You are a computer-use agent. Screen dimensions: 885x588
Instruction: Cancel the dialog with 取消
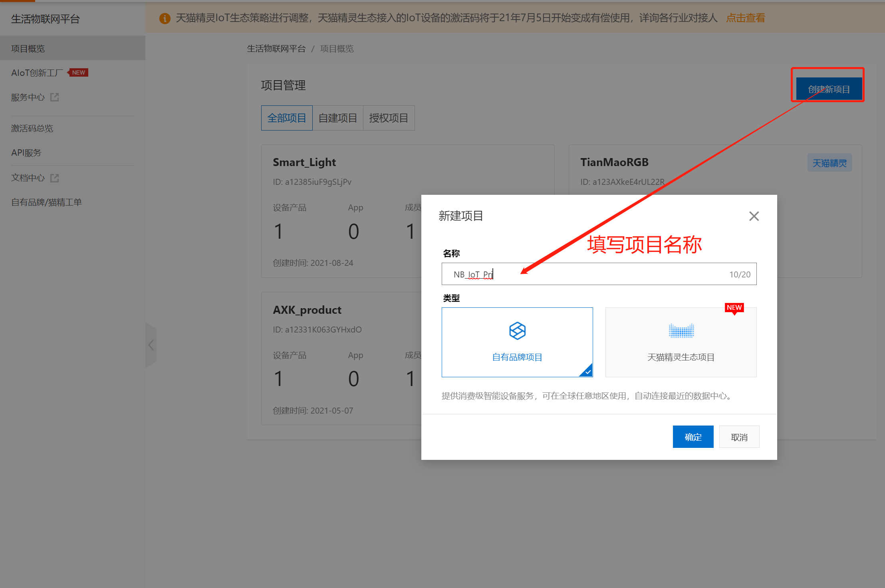739,436
